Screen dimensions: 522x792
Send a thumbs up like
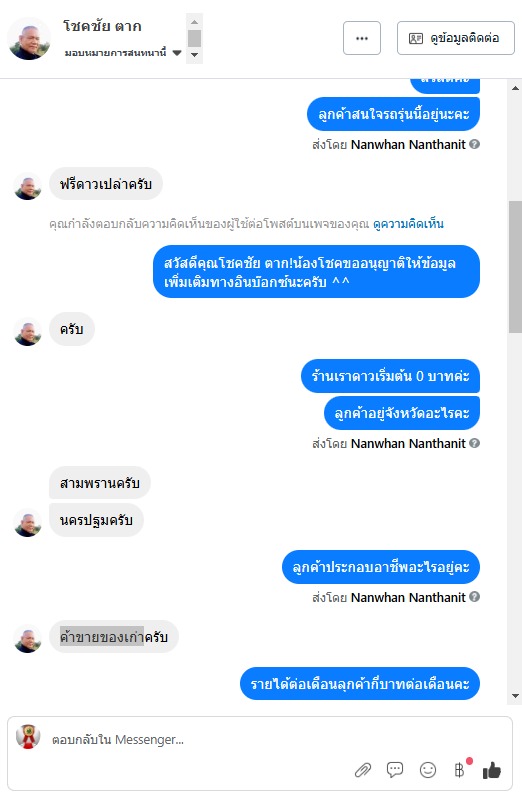coord(492,770)
